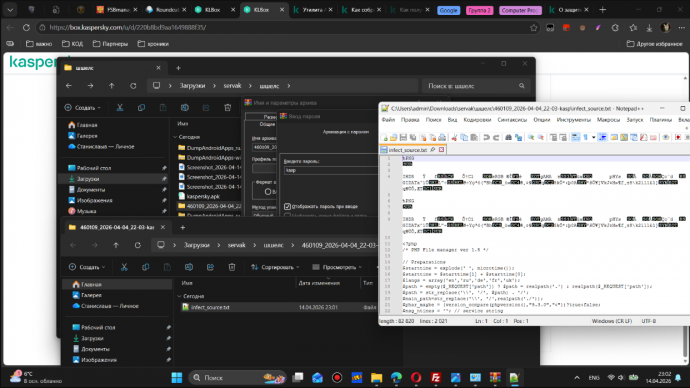Screen dimensions: 690x388
Task: Open the File Explorer icon on the taskbar
Action: (376, 377)
